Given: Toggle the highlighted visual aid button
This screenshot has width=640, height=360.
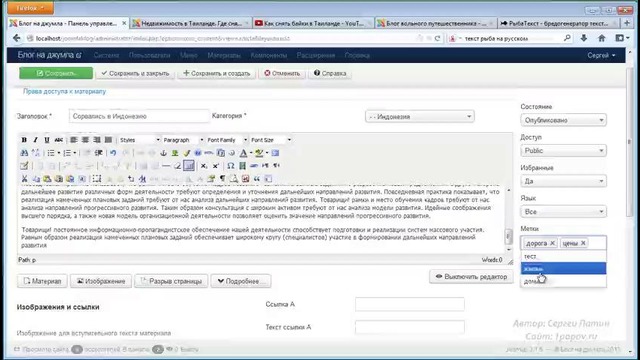Looking at the screenshot, I should [x=189, y=165].
